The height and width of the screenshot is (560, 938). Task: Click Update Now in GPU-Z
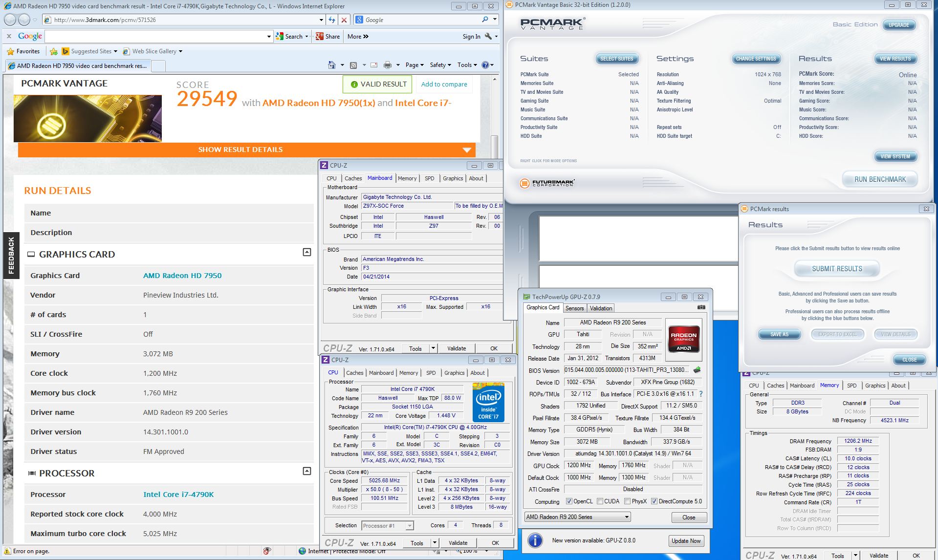(686, 541)
